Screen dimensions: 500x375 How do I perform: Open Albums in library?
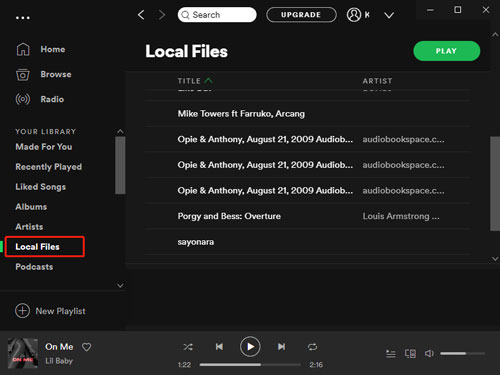(31, 207)
